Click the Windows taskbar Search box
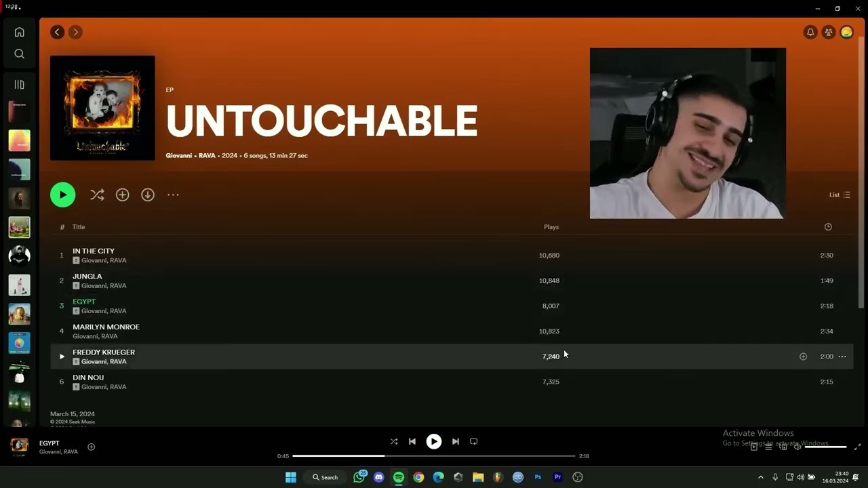Viewport: 868px width, 488px height. 325,477
